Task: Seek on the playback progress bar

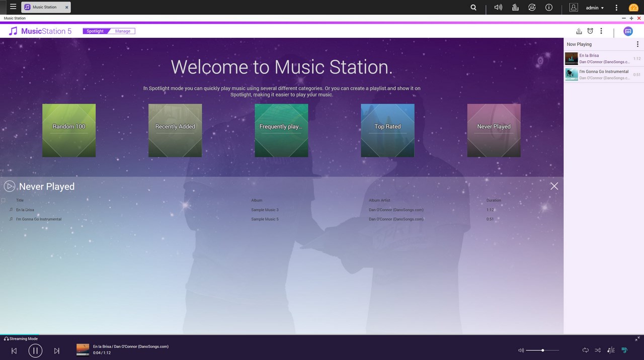Action: [x=322, y=335]
